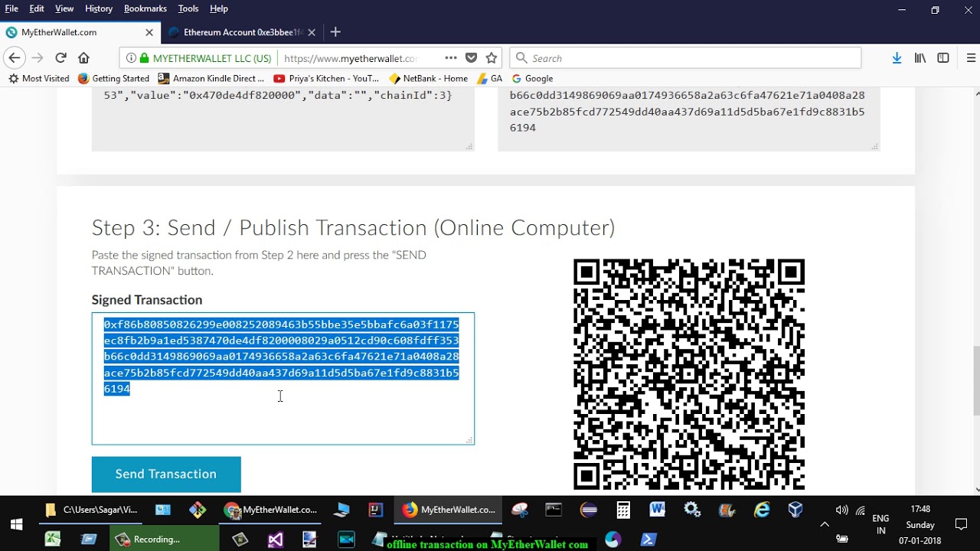Click the upper signed transaction output box
This screenshot has width=980, height=551.
coord(689,119)
